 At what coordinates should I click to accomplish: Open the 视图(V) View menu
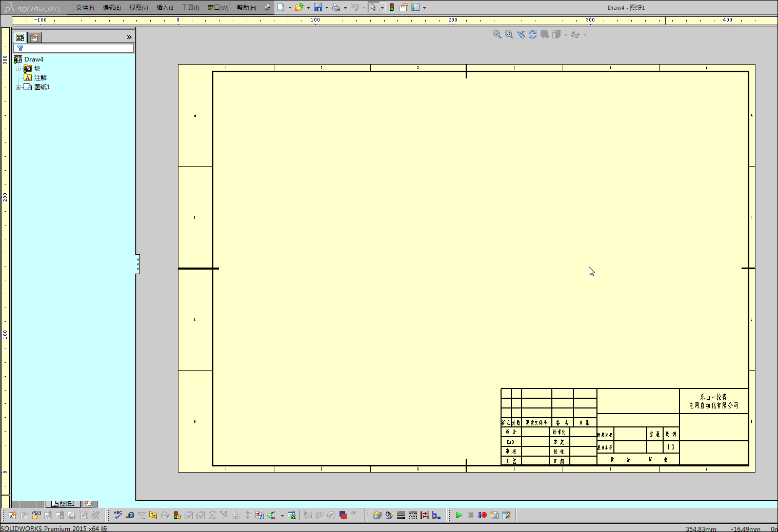pos(138,8)
